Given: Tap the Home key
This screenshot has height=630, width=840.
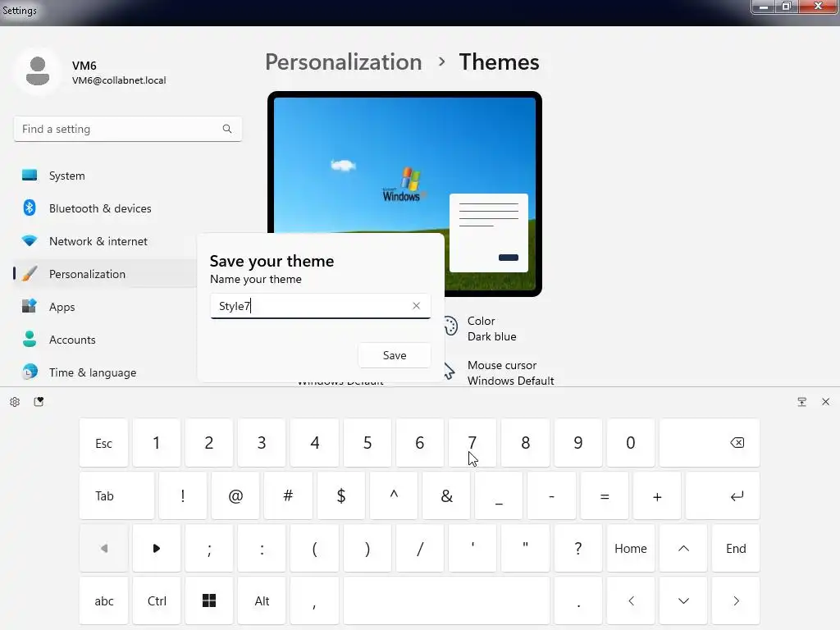Looking at the screenshot, I should click(x=631, y=548).
